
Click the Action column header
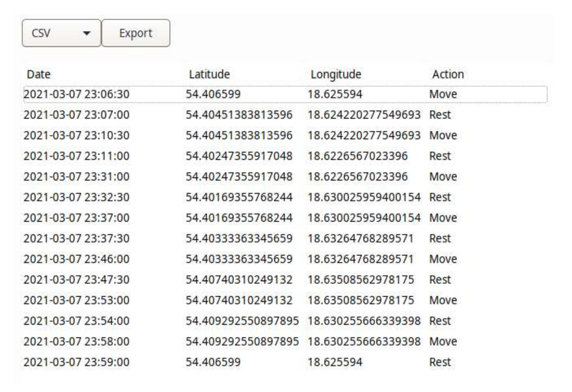(448, 74)
